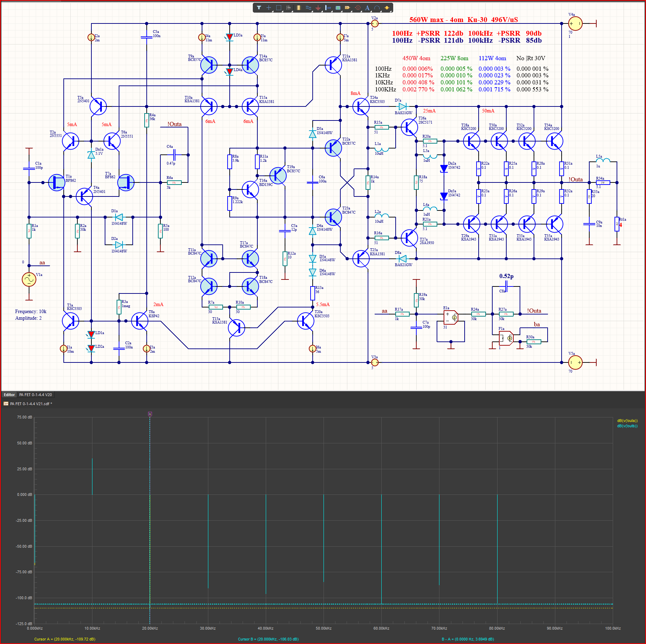Select the dB(v(!outa)) waveform legend entry
The height and width of the screenshot is (644, 646).
click(627, 421)
